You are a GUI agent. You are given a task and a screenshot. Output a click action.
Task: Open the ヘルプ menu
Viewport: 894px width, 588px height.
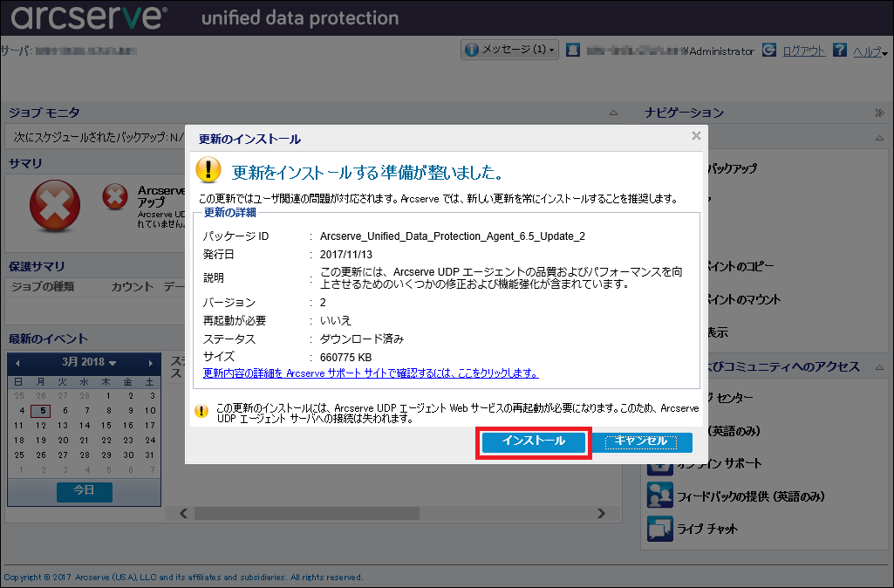(870, 51)
